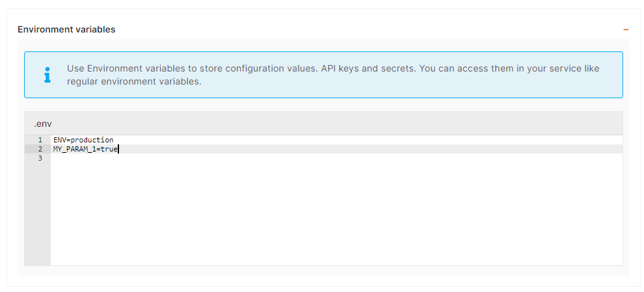Click the Environment variables heading
This screenshot has height=292, width=644.
click(66, 29)
